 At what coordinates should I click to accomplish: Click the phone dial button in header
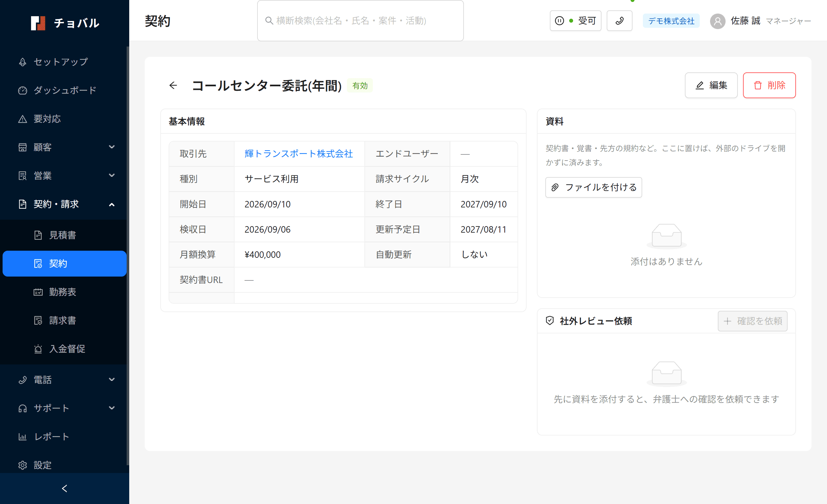click(x=619, y=21)
